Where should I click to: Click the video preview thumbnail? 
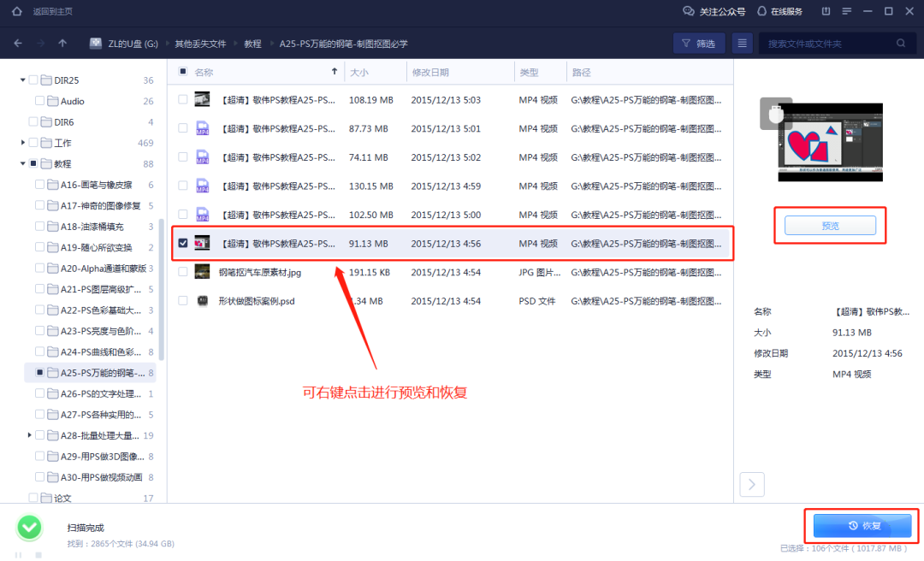[x=830, y=142]
